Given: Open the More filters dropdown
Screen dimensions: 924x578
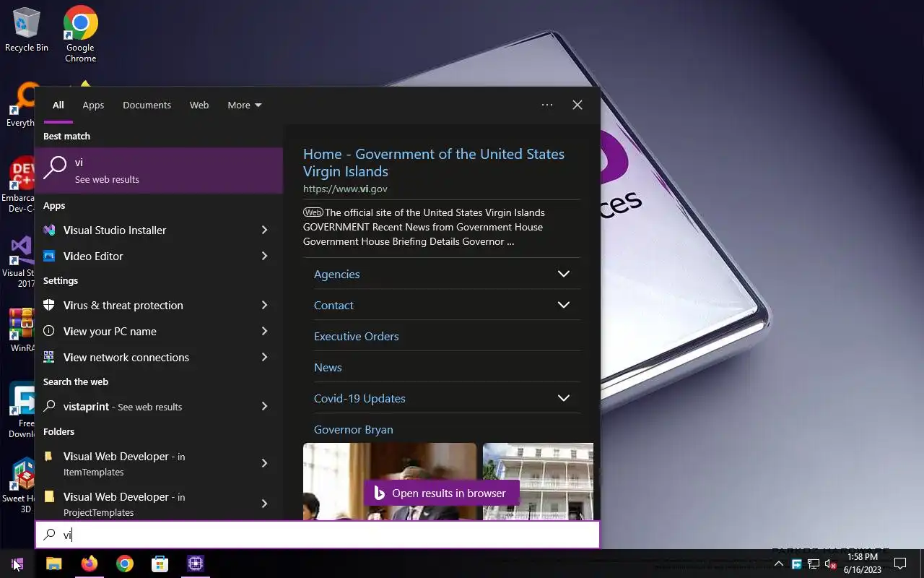Looking at the screenshot, I should point(245,105).
